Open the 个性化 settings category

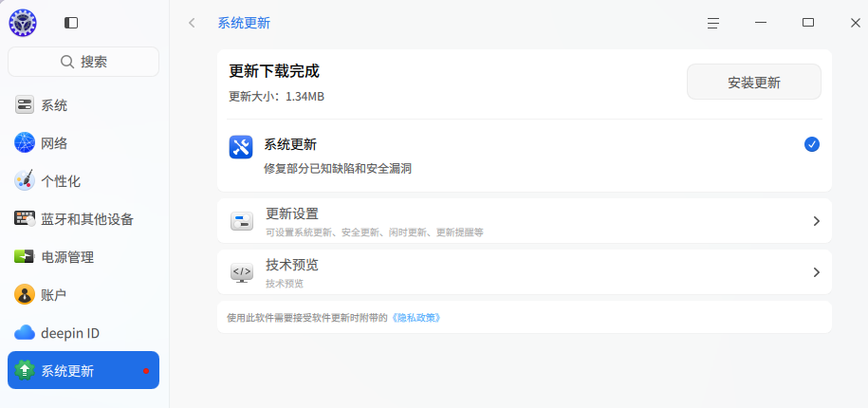(x=83, y=180)
